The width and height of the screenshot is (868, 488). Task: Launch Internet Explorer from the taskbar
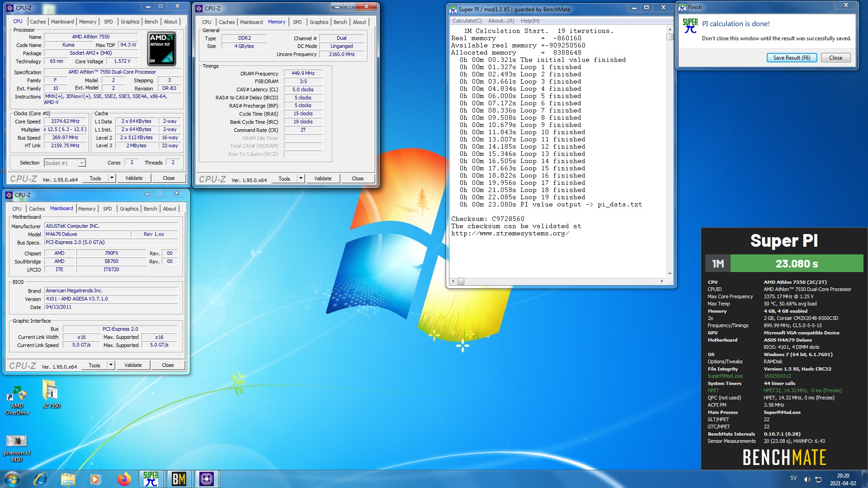click(40, 479)
